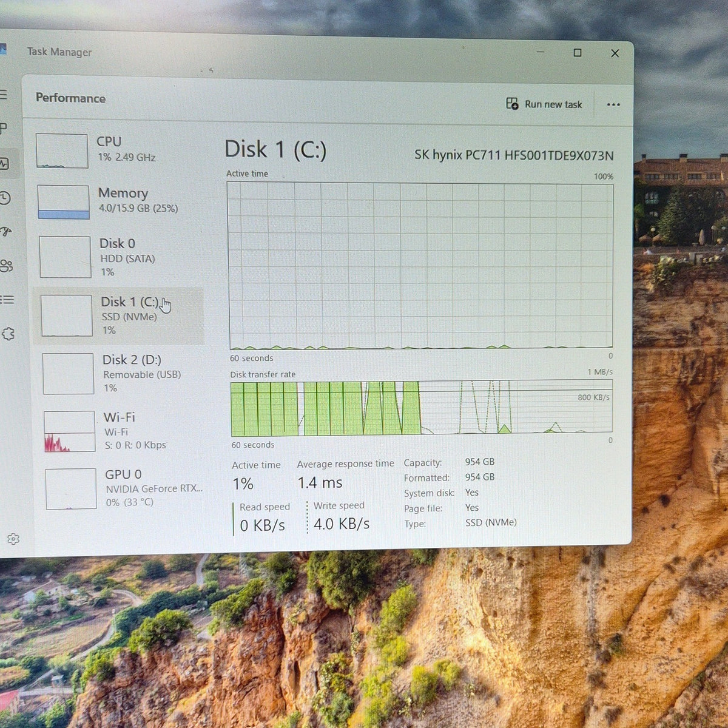
Task: Select GPU 0 NVIDIA GeForce entry
Action: [x=124, y=488]
